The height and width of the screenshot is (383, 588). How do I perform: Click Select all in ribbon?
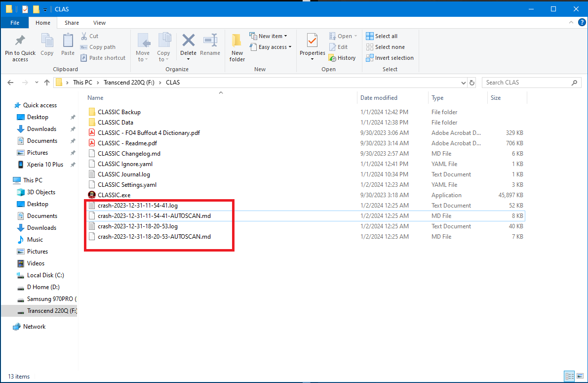(382, 36)
